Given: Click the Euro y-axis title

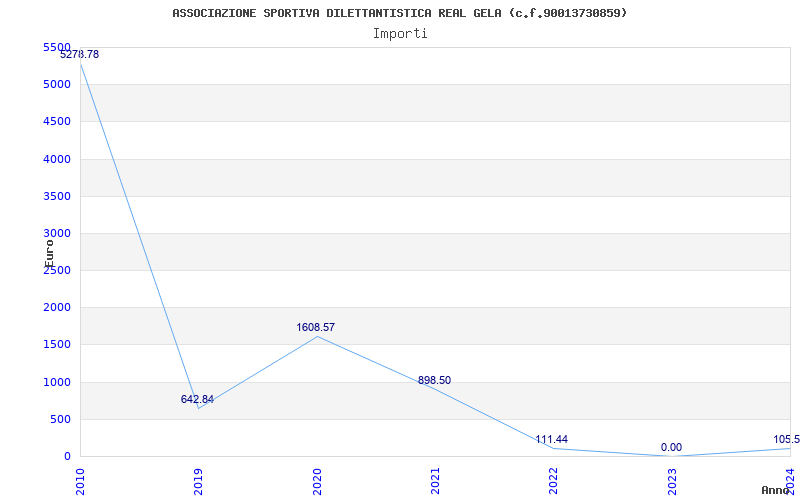Looking at the screenshot, I should [x=49, y=254].
